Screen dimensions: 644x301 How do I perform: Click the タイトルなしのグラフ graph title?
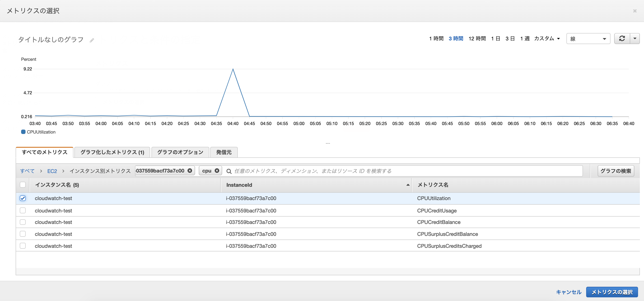(51, 39)
